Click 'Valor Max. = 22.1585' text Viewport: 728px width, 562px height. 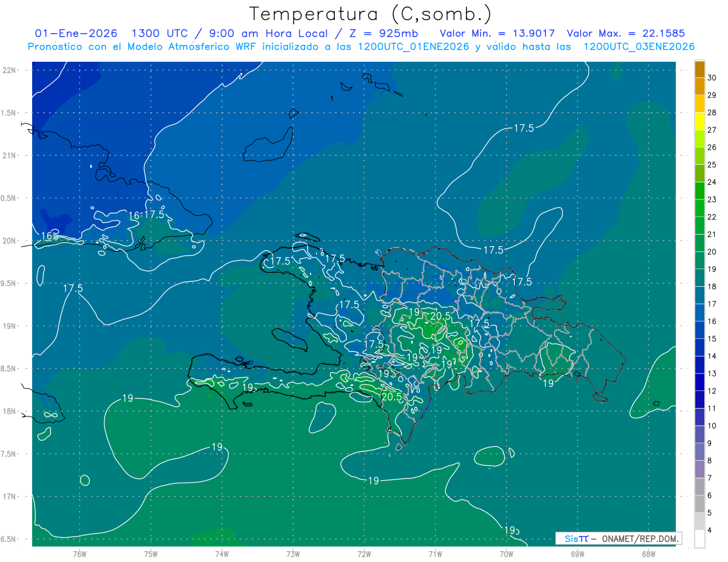point(626,33)
